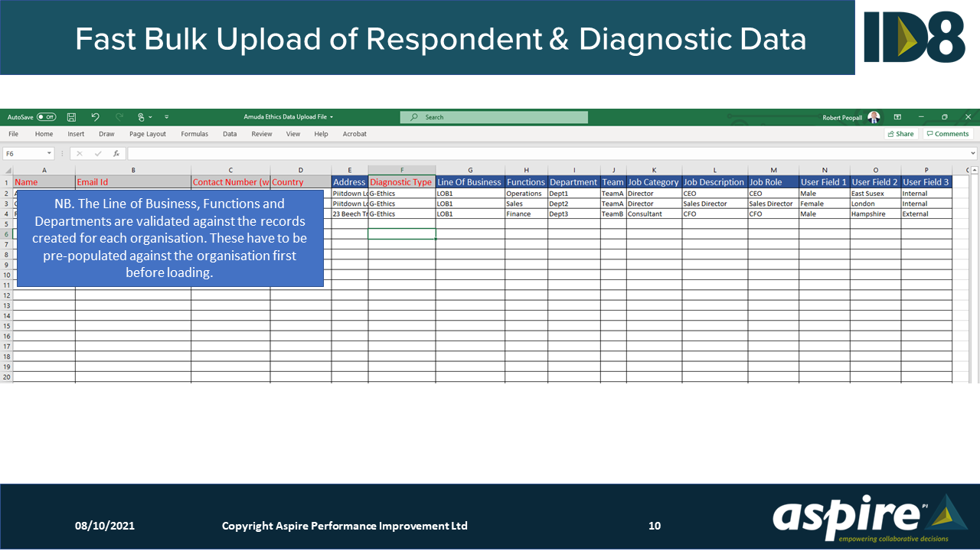Select column P header
This screenshot has height=551, width=980.
click(926, 170)
